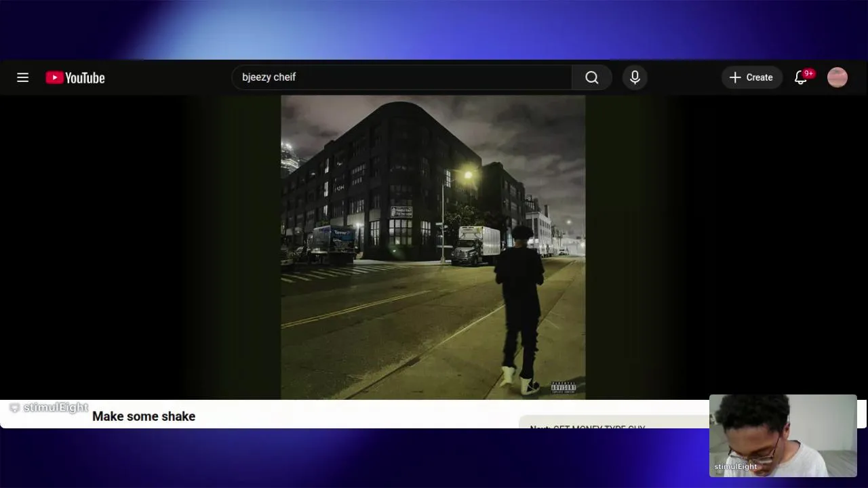The height and width of the screenshot is (488, 868).
Task: Start voice search with microphone icon
Action: point(635,77)
